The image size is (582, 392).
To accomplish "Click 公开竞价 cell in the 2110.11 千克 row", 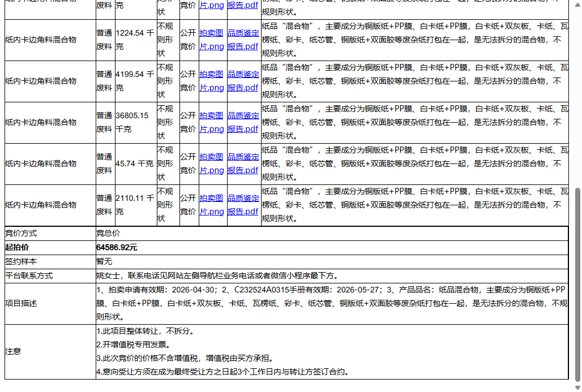I will tap(189, 205).
